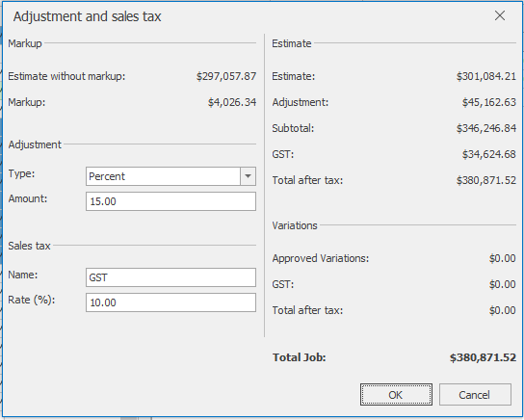Click the Cancel button
Viewport: 524px width, 420px height.
tap(475, 395)
